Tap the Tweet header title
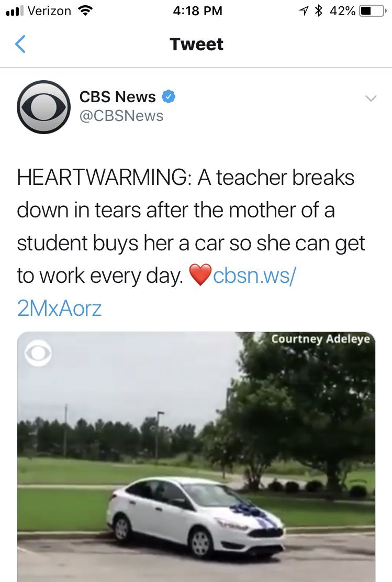This screenshot has width=392, height=582. pos(197,44)
